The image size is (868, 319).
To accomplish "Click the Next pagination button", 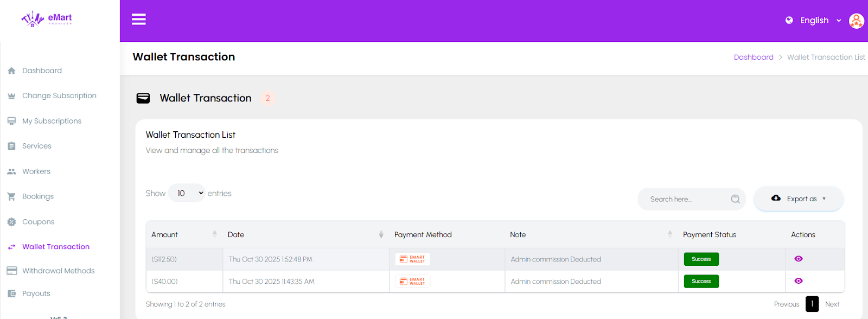I will click(832, 304).
